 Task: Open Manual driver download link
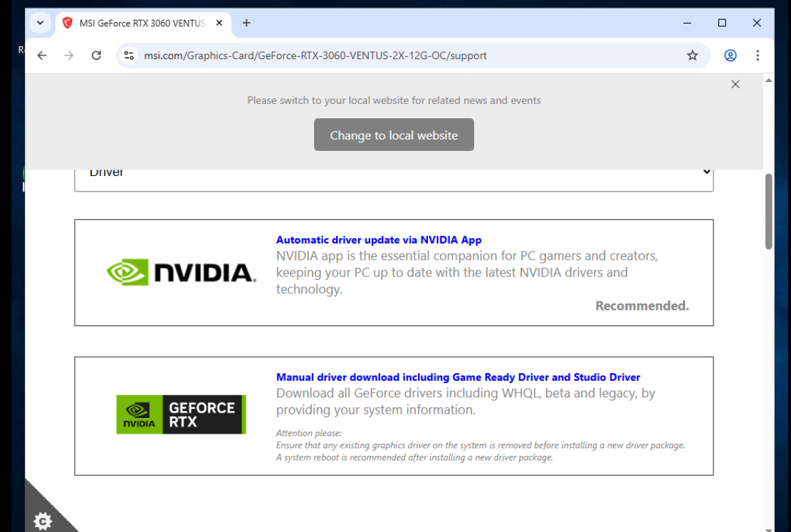coord(458,377)
